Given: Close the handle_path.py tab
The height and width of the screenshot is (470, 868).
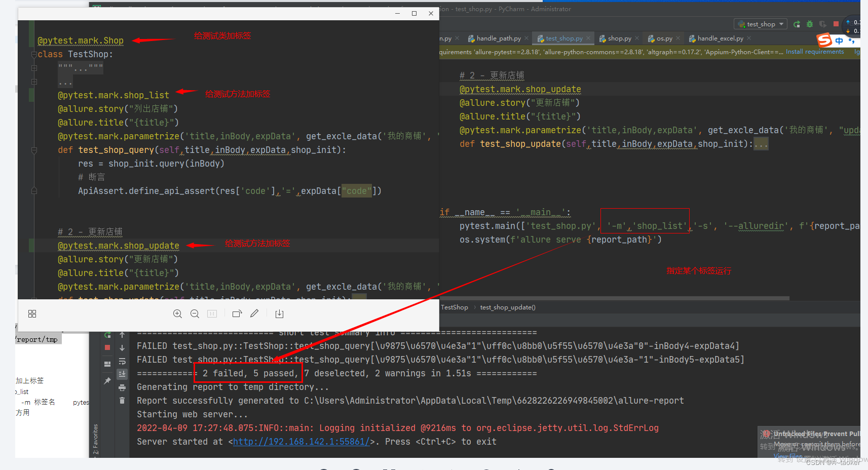Looking at the screenshot, I should 526,38.
